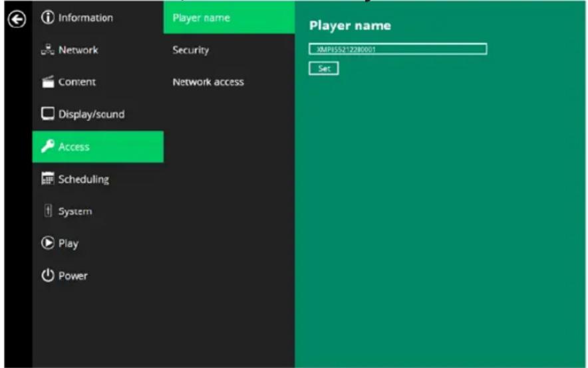Screen dimensions: 588x368
Task: Click the System icon
Action: tap(48, 211)
